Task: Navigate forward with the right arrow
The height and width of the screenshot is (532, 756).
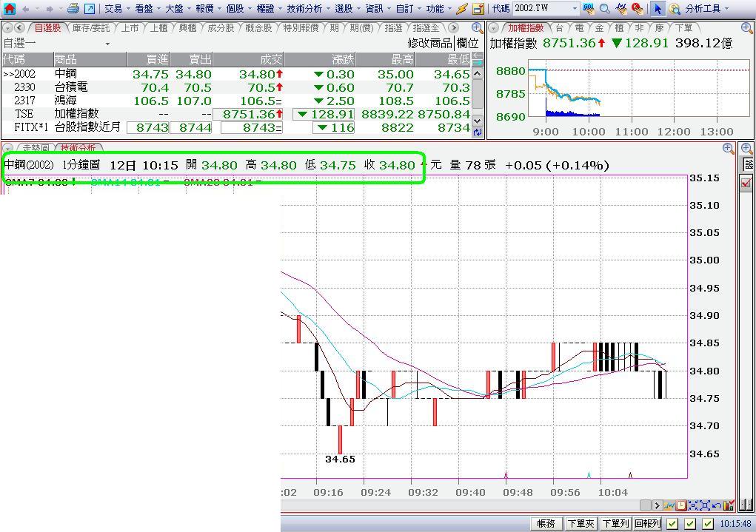Action: point(49,9)
